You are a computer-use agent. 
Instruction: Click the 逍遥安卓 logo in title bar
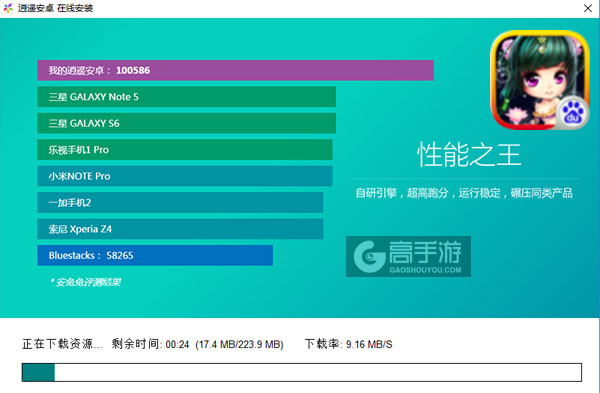[8, 8]
